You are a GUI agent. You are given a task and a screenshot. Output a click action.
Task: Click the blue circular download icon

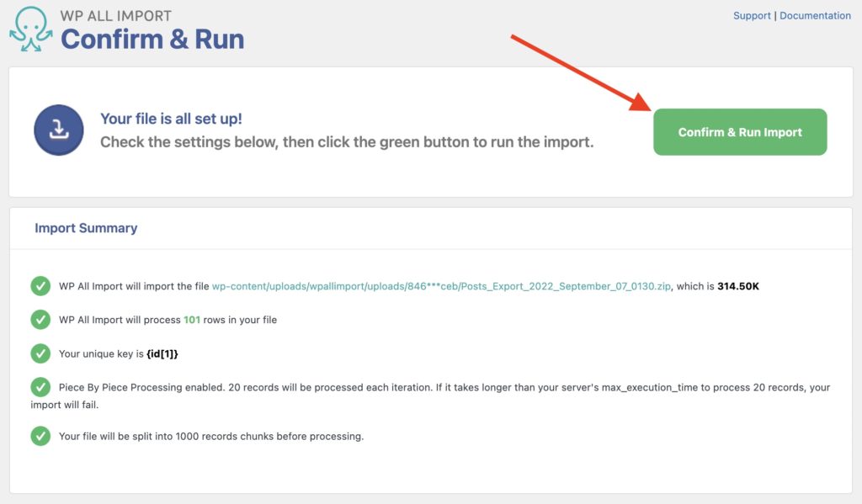click(58, 131)
